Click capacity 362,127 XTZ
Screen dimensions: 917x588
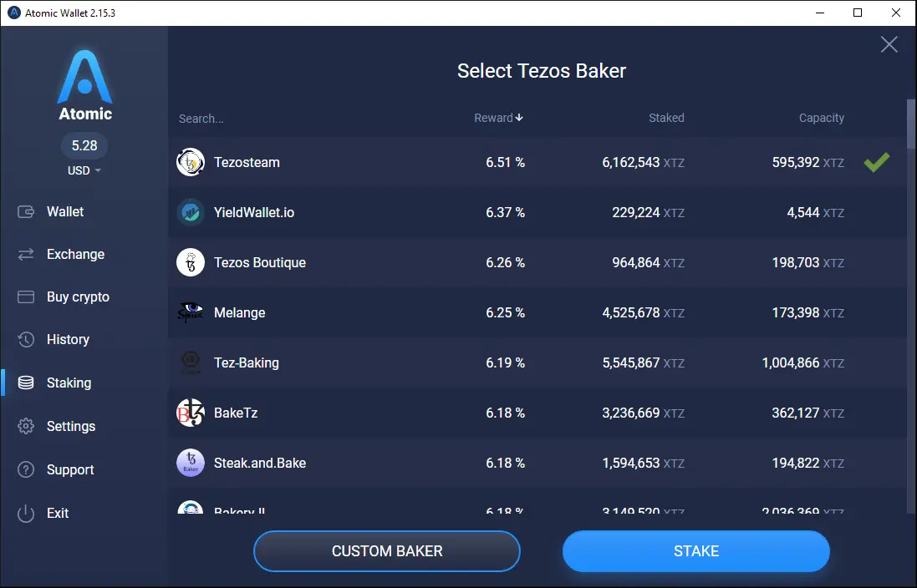pyautogui.click(x=808, y=413)
